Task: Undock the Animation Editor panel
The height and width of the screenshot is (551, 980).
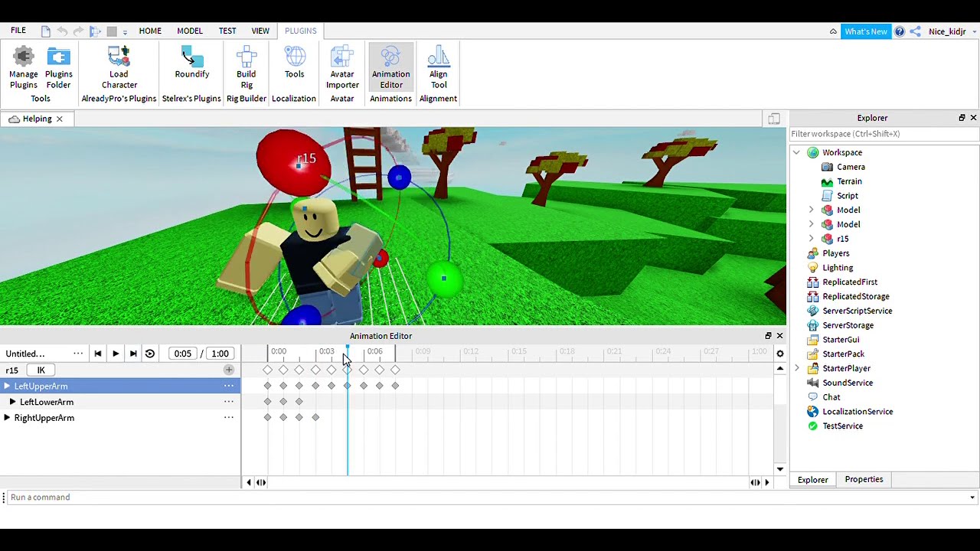Action: coord(768,336)
